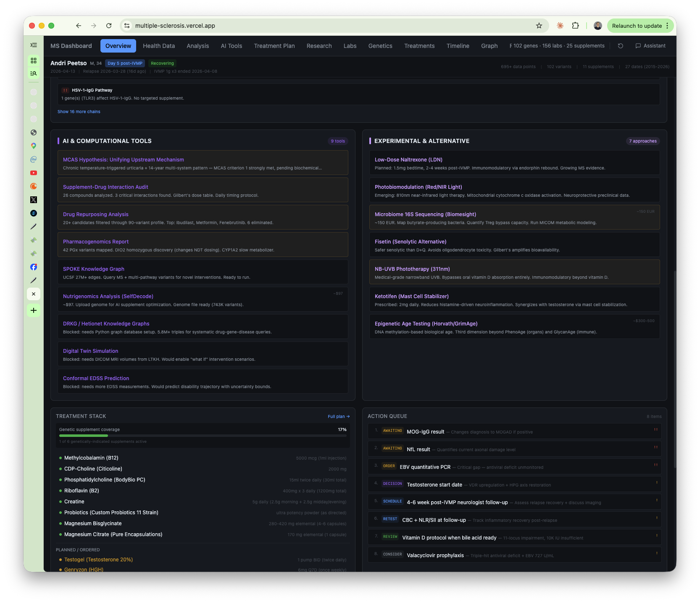
Task: Open a new tab with the plus button
Action: coord(34,310)
